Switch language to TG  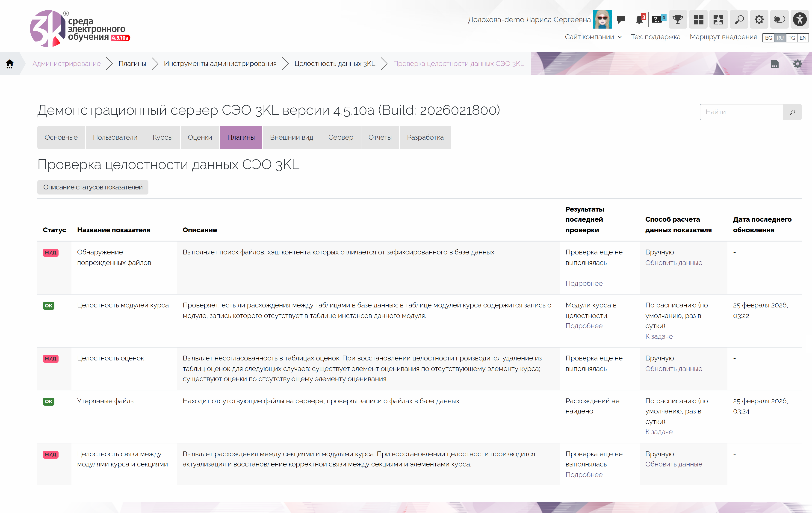(x=792, y=38)
